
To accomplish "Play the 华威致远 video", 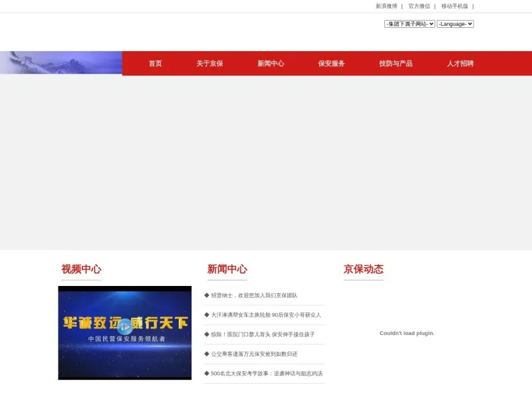I will [125, 327].
